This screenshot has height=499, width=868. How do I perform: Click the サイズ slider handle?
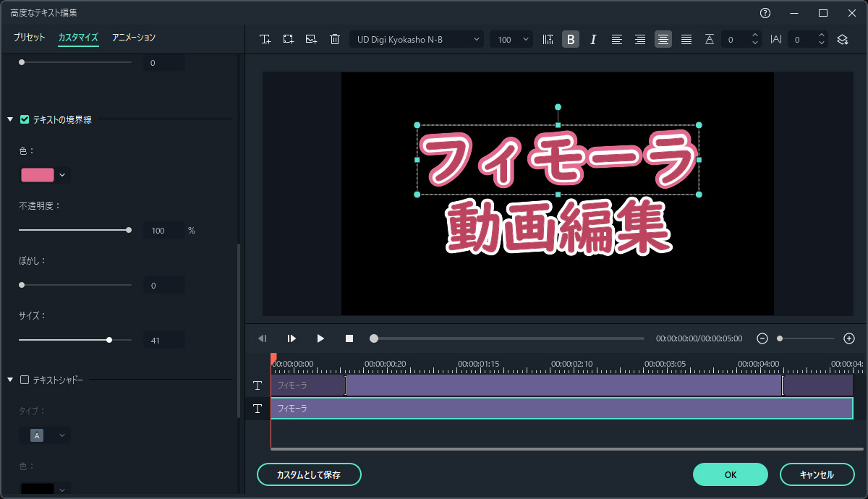coord(109,340)
